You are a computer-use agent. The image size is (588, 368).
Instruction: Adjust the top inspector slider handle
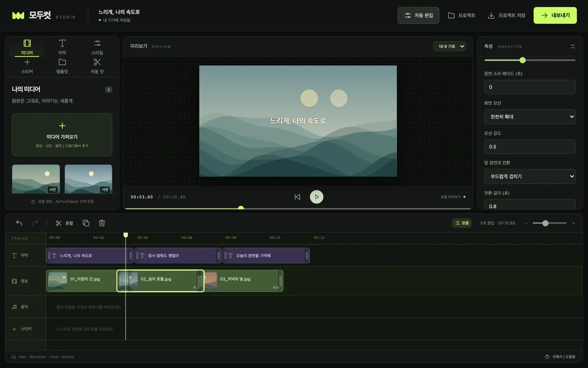tap(523, 60)
